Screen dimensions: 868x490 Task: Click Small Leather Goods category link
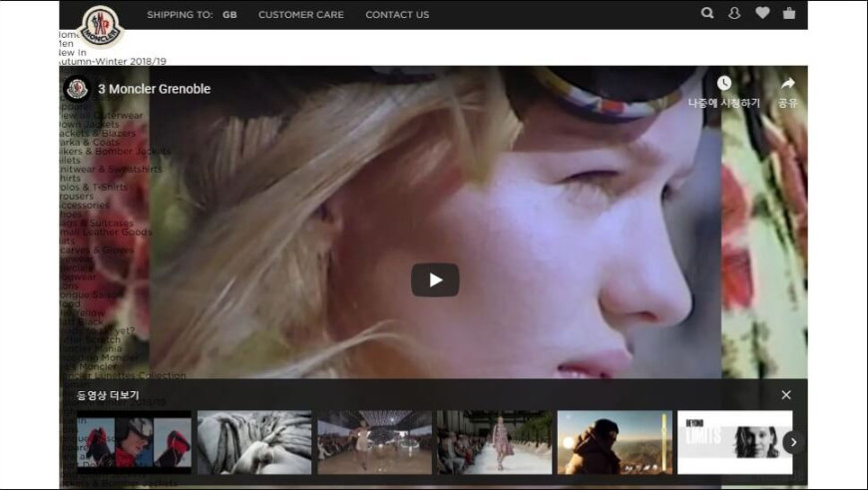point(105,232)
